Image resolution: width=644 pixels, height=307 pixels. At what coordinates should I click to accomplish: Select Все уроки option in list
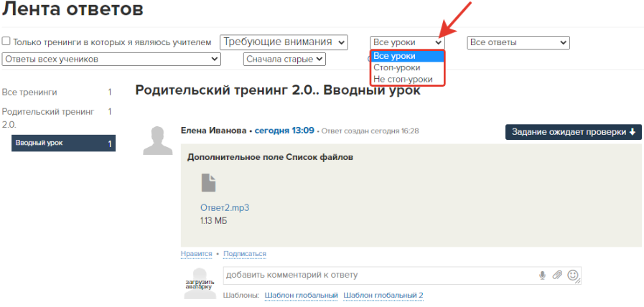point(407,56)
